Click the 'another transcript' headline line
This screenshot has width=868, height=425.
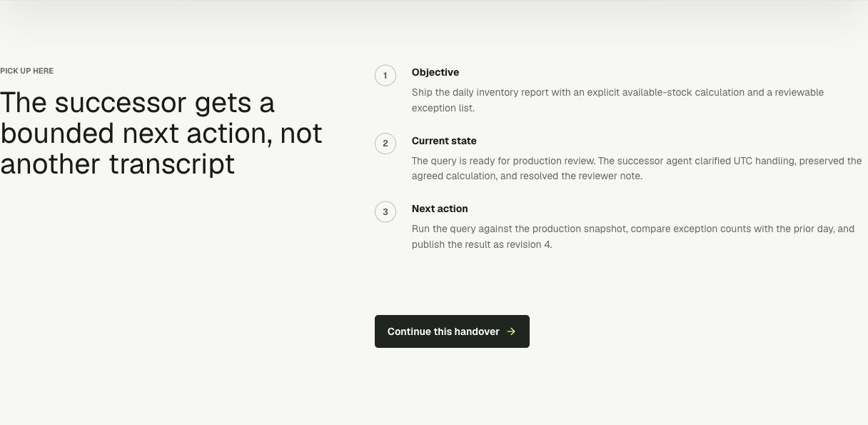tap(117, 164)
